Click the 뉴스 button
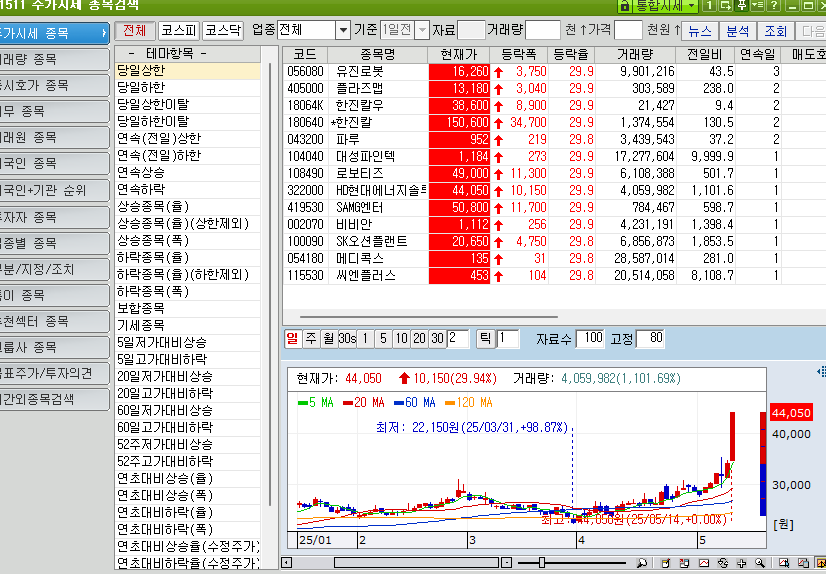Image resolution: width=826 pixels, height=574 pixels. (x=700, y=31)
